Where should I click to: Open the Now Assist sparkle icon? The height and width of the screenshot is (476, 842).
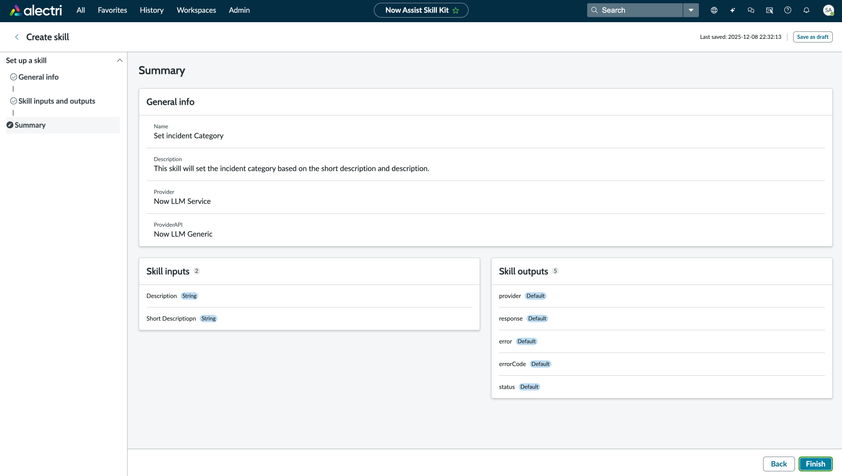coord(732,10)
